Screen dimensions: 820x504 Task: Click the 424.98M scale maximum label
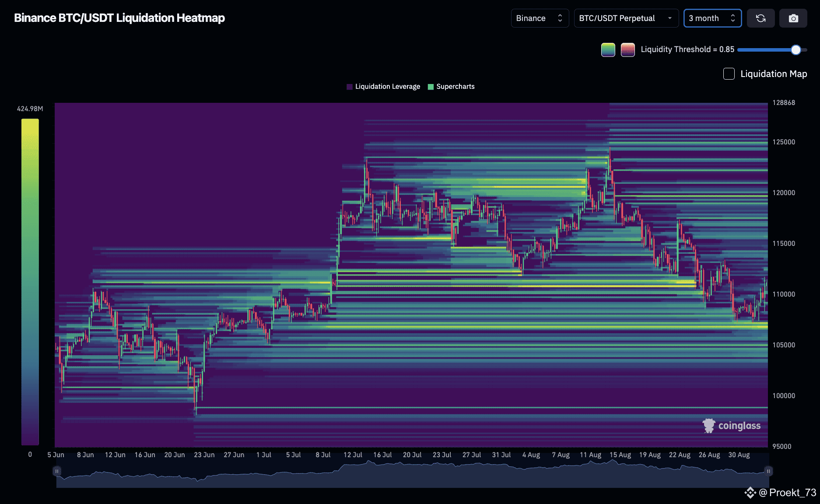click(x=30, y=109)
